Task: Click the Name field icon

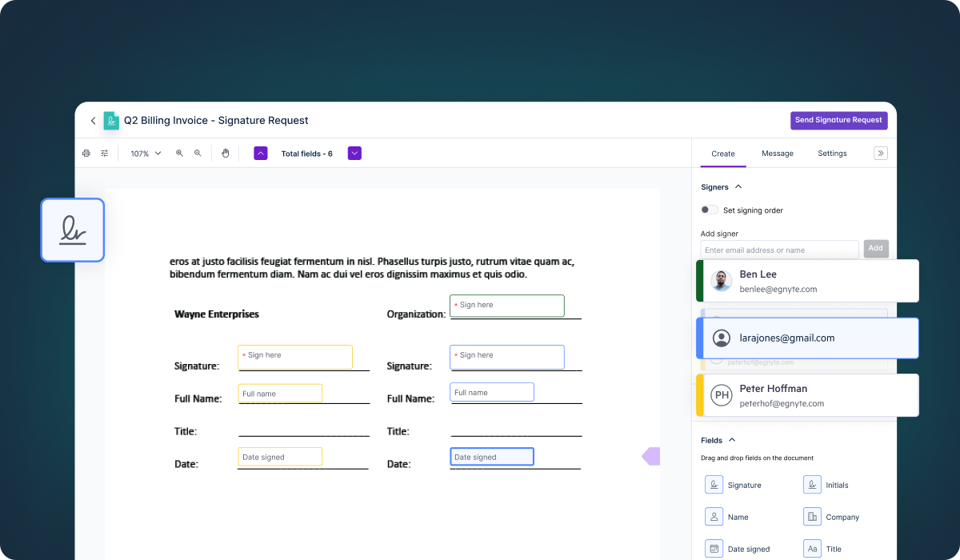Action: click(x=714, y=516)
